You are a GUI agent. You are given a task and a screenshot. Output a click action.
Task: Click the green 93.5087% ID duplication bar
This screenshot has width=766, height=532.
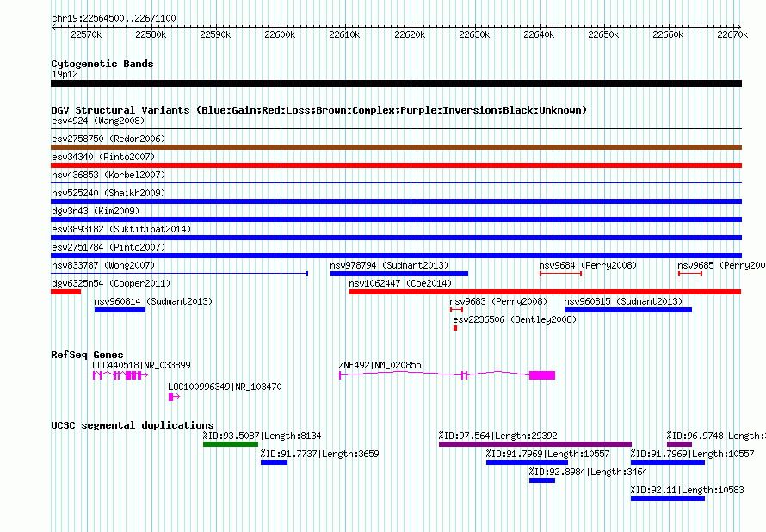(231, 444)
